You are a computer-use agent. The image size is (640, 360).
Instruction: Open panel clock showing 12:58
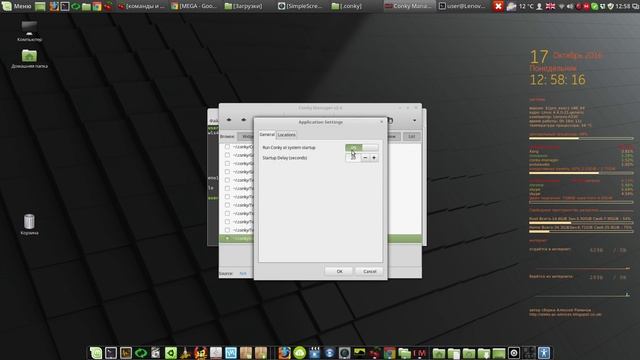coord(622,6)
